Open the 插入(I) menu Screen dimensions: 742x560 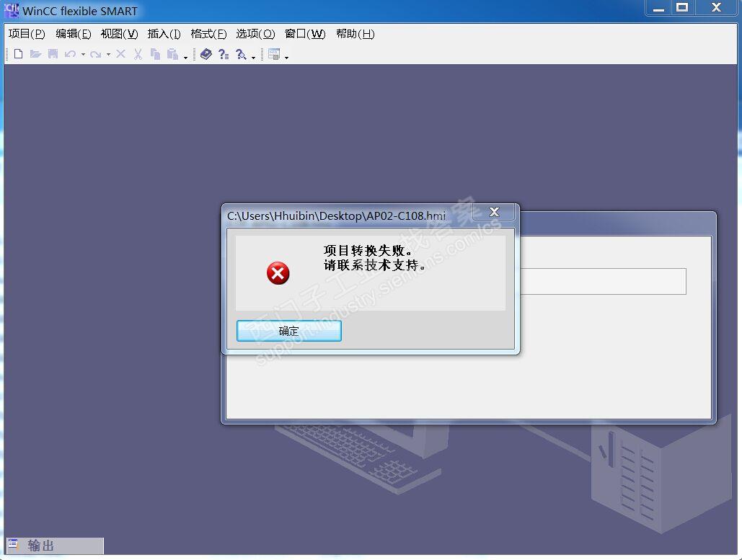[164, 34]
